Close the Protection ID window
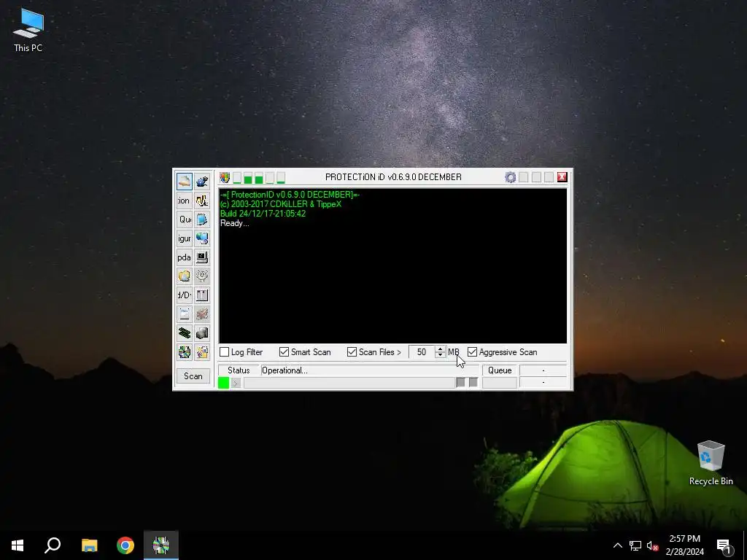The height and width of the screenshot is (560, 747). pyautogui.click(x=562, y=177)
